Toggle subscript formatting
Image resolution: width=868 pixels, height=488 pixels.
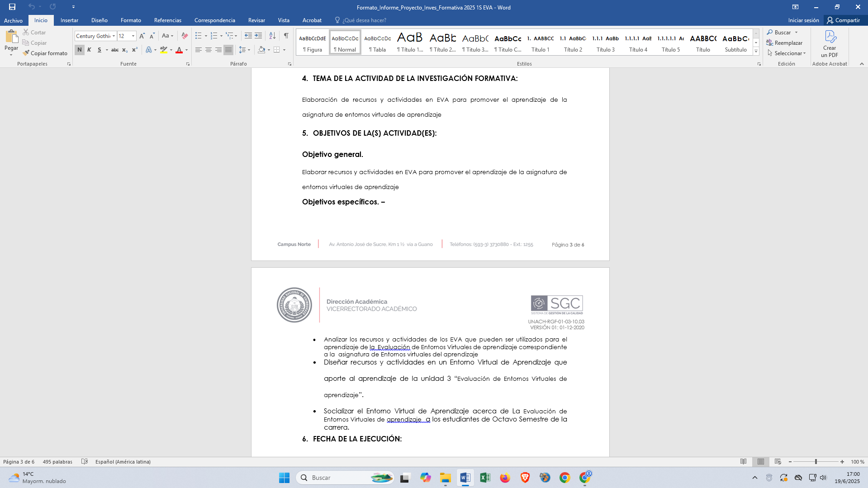click(125, 50)
